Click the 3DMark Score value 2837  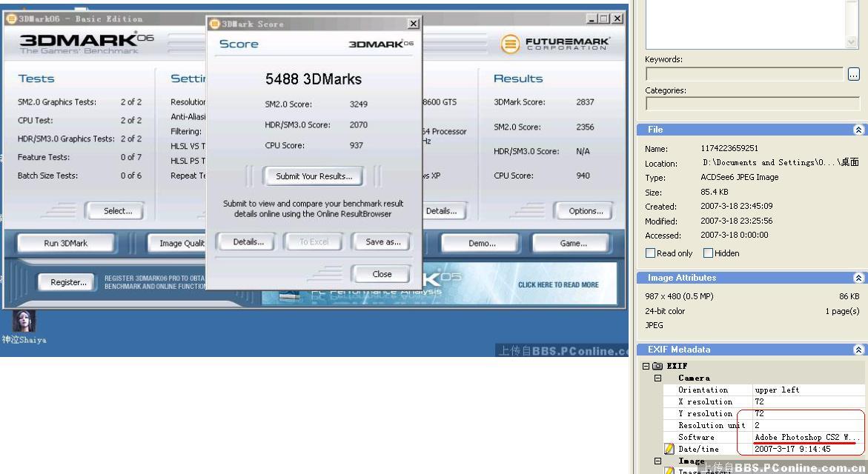point(585,102)
